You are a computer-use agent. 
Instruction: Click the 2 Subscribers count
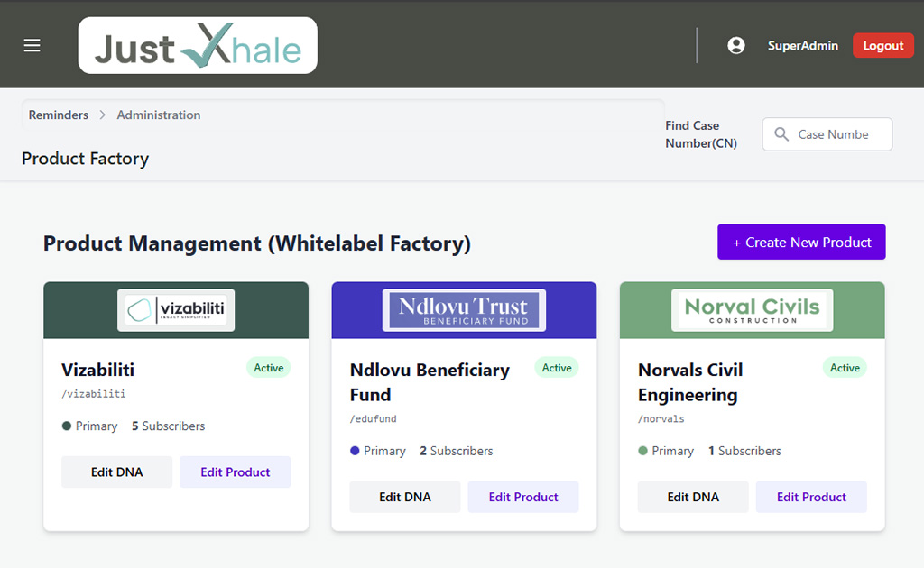pos(456,451)
